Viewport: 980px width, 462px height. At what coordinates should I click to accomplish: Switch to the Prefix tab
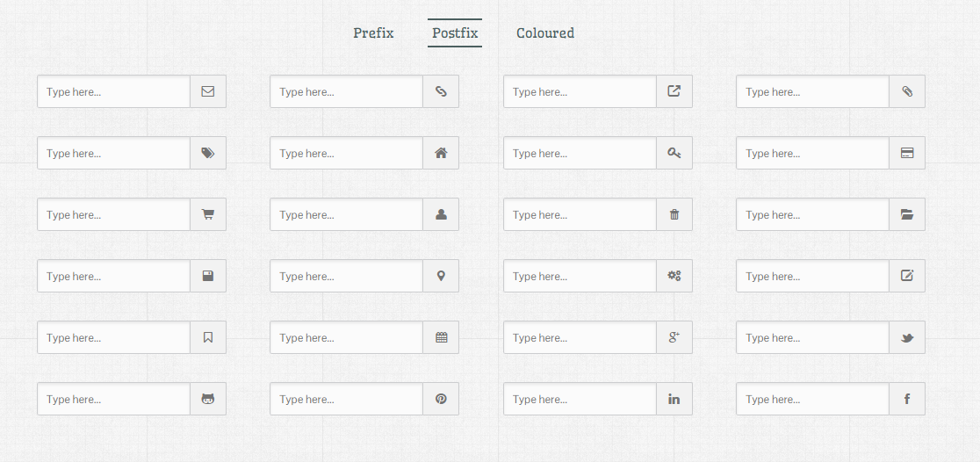pos(374,32)
